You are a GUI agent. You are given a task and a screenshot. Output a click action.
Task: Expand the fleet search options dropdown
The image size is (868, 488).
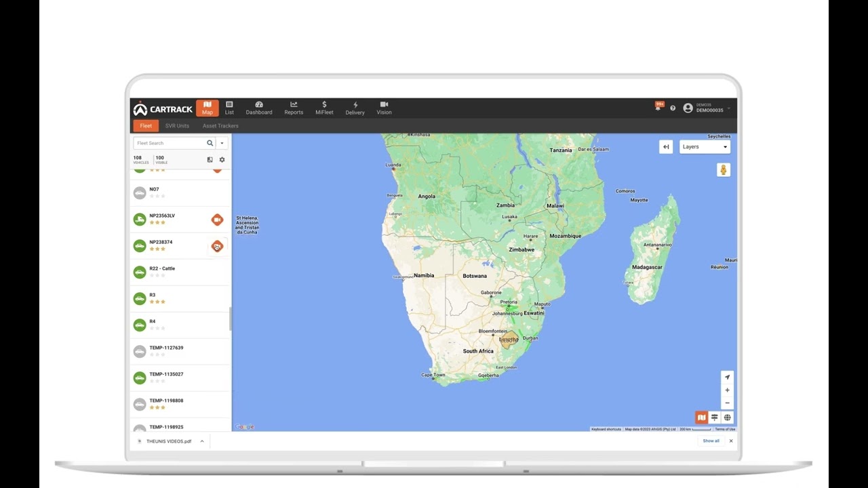point(222,143)
